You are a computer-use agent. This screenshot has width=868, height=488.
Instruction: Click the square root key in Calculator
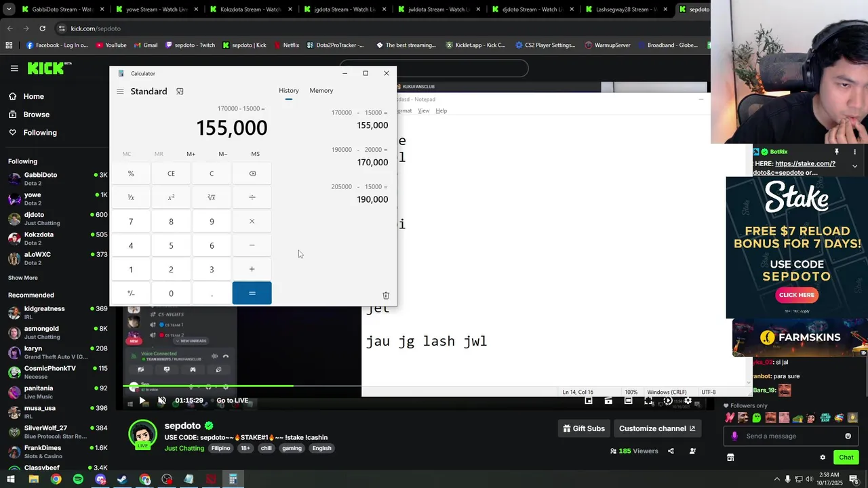tap(212, 197)
